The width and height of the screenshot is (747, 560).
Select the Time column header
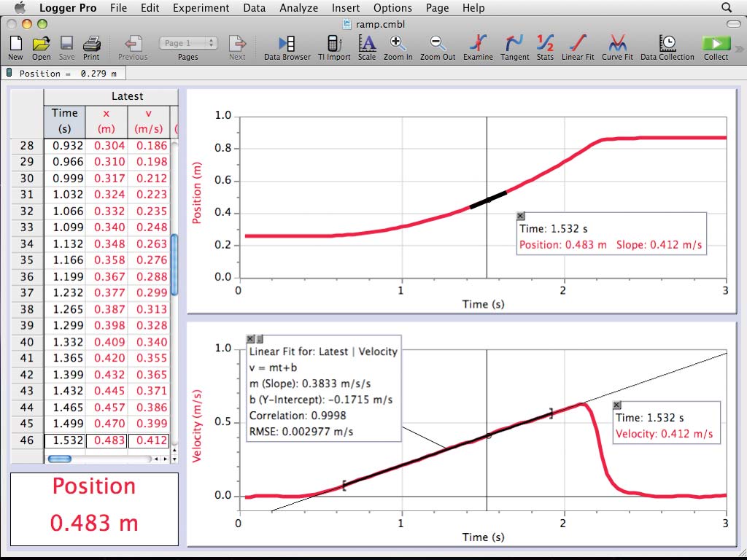[64, 121]
